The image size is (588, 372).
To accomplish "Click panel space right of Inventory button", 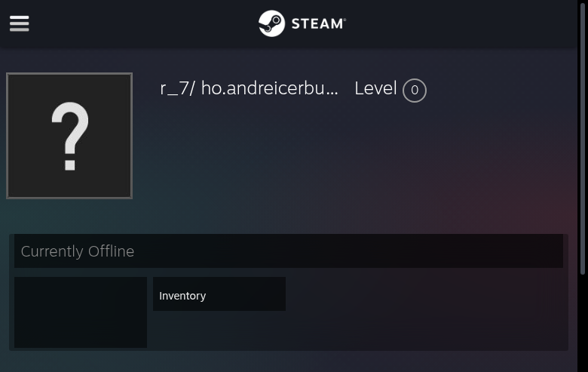I will 424,312.
